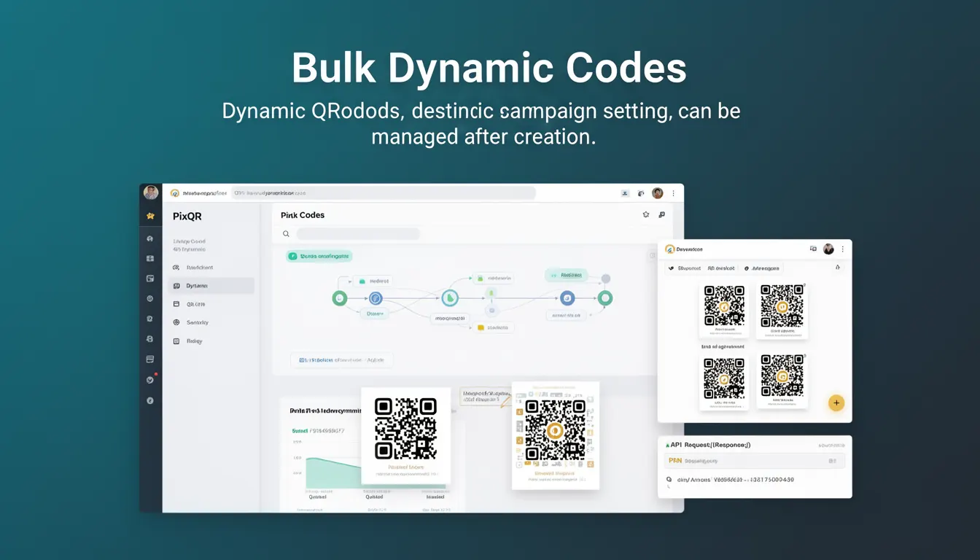
Task: Click the large teal center node in flow diagram
Action: tap(451, 297)
